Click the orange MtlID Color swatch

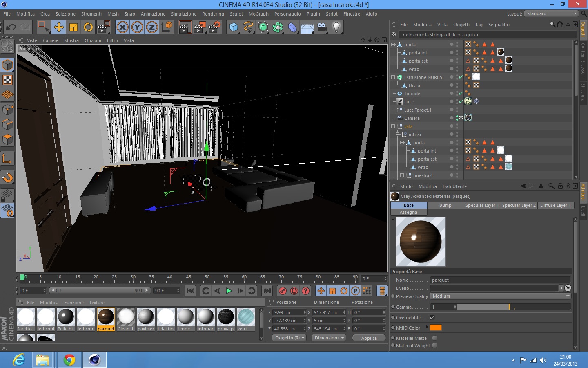(436, 328)
